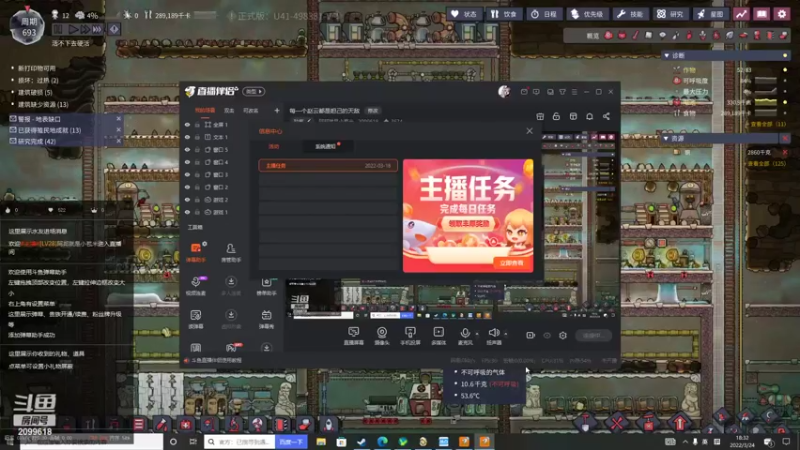
Task: Toggle visibility of the 窗口 4 source
Action: click(x=187, y=162)
